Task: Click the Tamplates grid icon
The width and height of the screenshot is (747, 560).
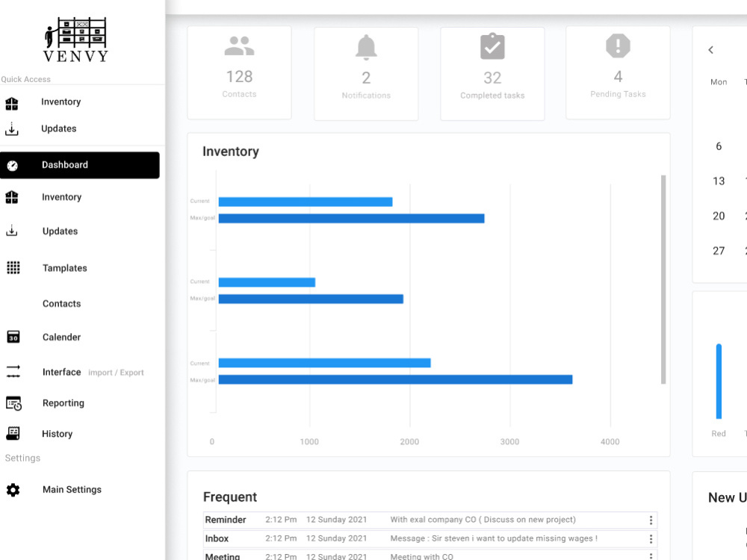Action: 13,267
